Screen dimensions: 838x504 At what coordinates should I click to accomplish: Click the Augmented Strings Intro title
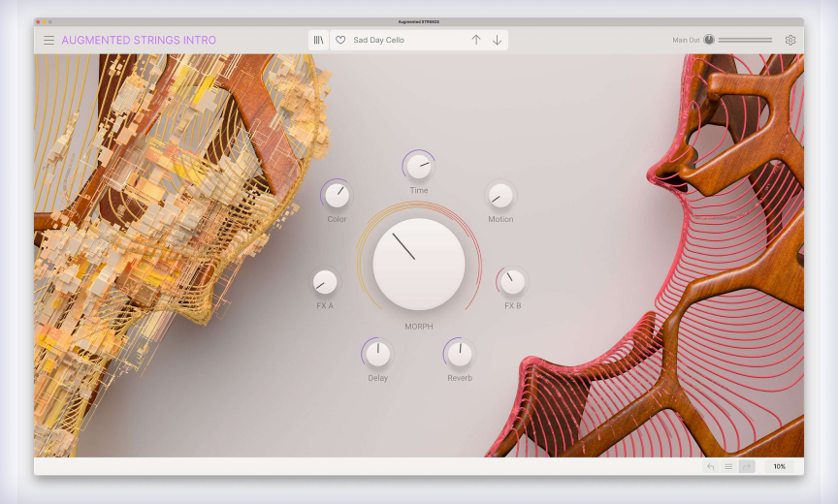coord(139,40)
